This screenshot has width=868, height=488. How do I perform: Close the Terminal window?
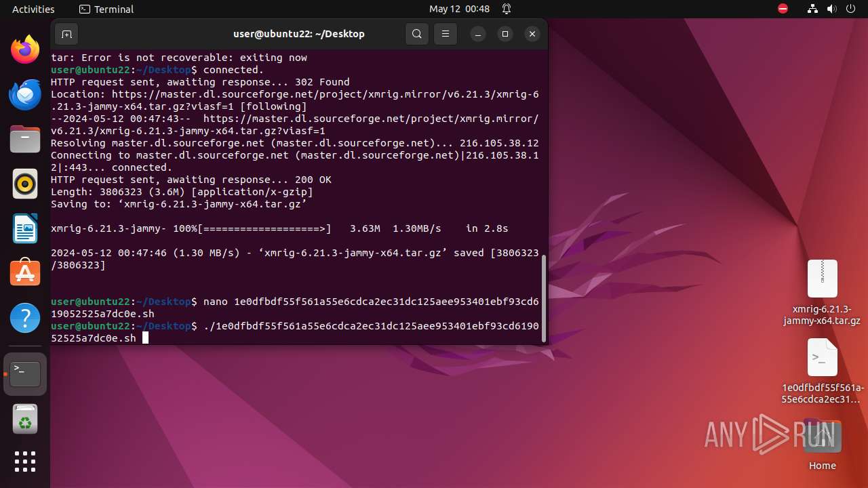tap(532, 34)
